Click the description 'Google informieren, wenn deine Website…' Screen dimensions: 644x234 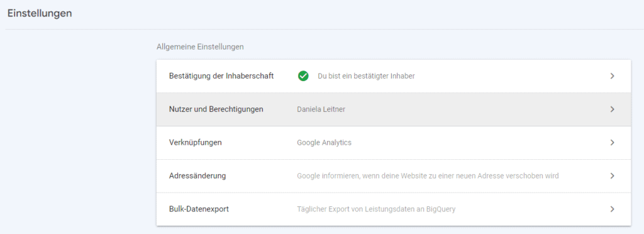point(428,175)
